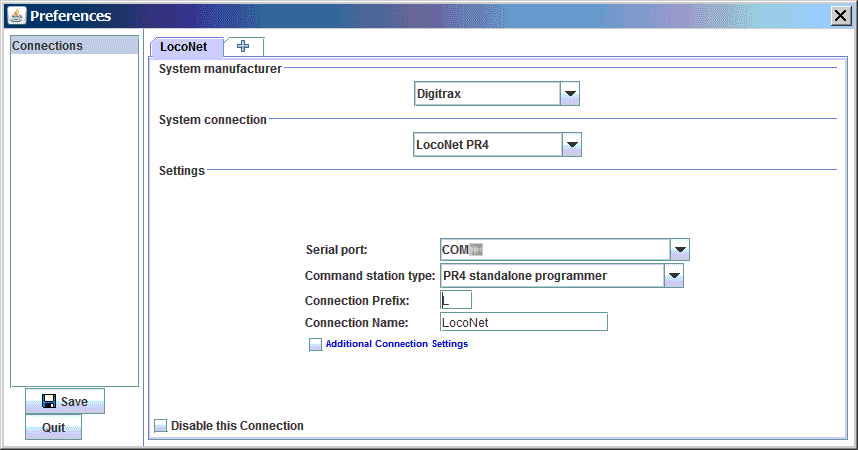The height and width of the screenshot is (450, 858).
Task: Click the floppy disk Save icon
Action: click(x=49, y=401)
